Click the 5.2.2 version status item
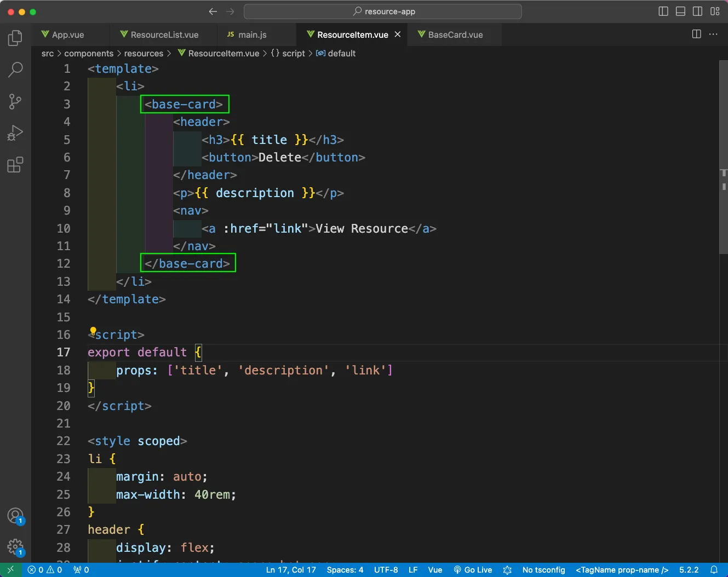This screenshot has height=577, width=728. click(689, 570)
